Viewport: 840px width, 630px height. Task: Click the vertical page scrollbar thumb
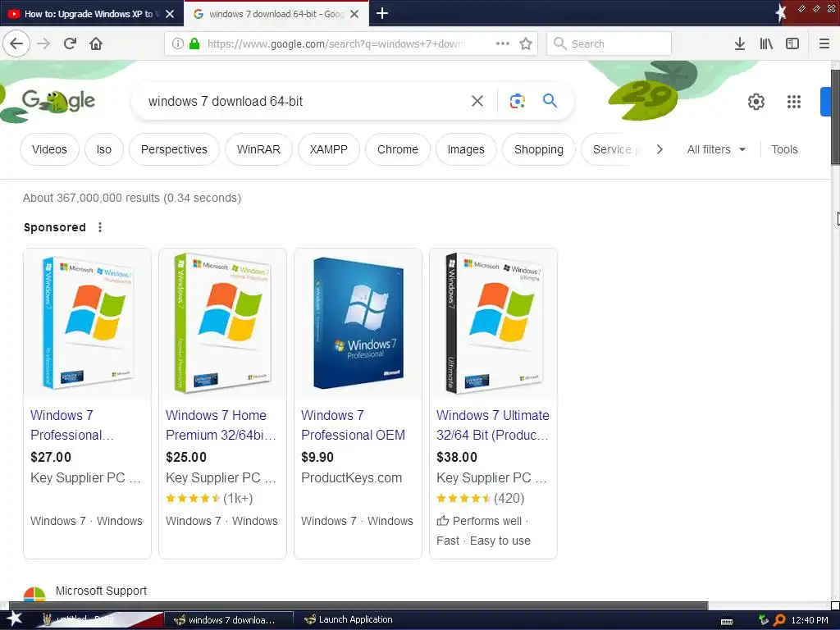[x=835, y=117]
